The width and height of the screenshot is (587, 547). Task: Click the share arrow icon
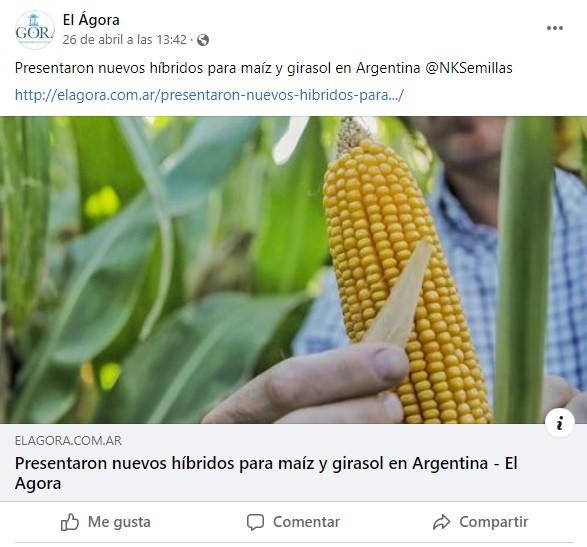[442, 522]
